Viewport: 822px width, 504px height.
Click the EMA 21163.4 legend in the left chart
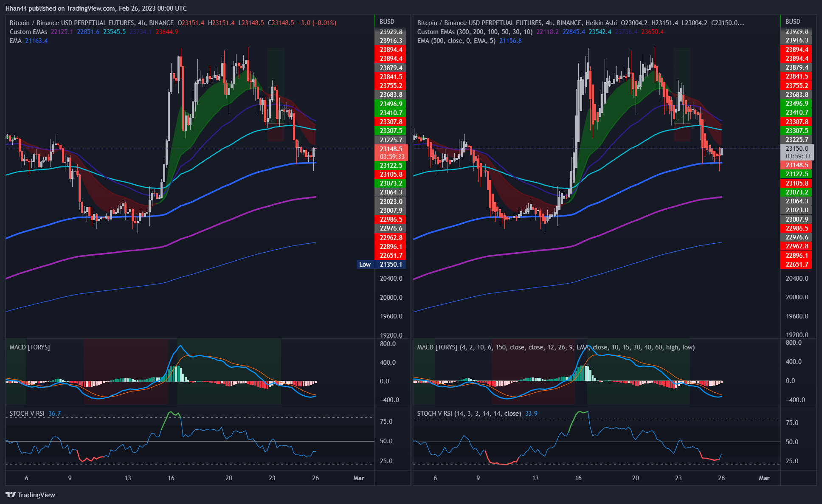tap(28, 41)
